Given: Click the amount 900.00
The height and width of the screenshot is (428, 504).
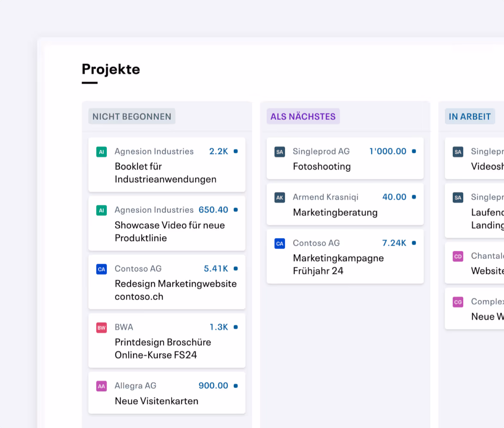Looking at the screenshot, I should (x=213, y=386).
